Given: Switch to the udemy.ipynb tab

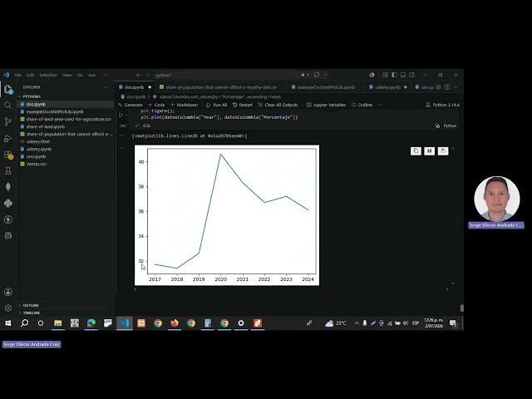Looking at the screenshot, I should [x=388, y=87].
